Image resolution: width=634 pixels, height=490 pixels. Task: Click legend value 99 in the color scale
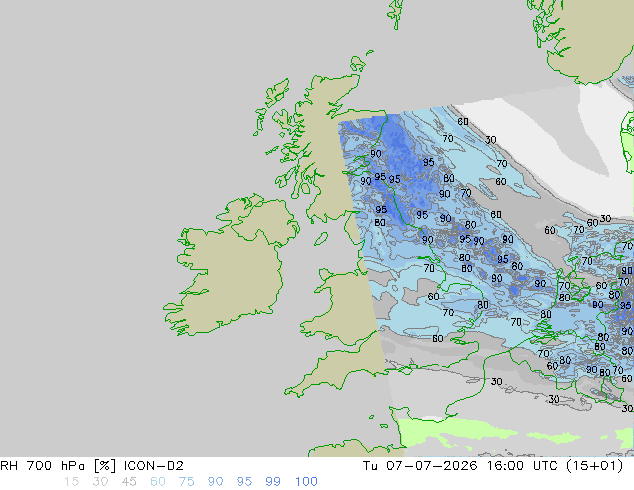point(273,482)
